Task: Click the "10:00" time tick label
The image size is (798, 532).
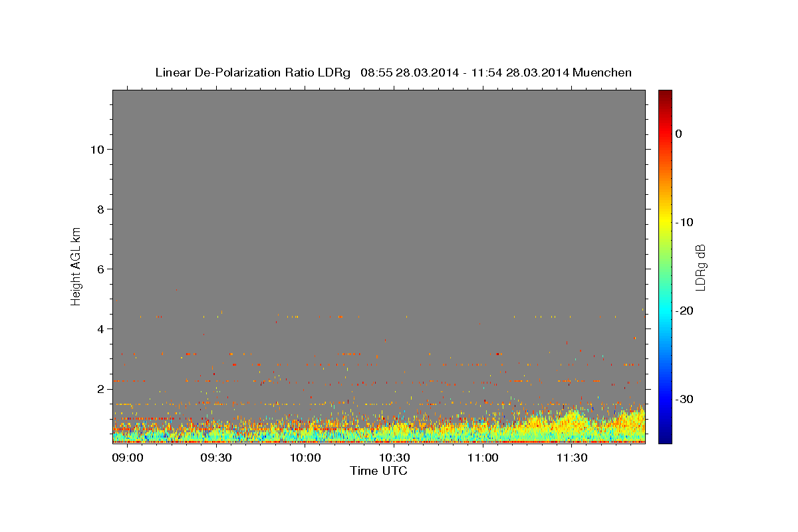Action: pos(305,458)
